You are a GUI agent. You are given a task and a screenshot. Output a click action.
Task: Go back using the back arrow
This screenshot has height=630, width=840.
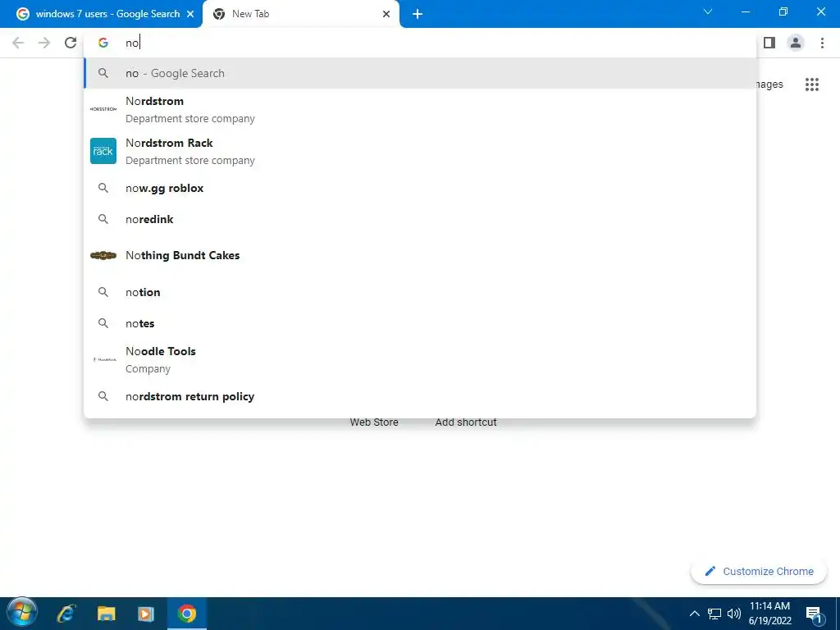[18, 43]
